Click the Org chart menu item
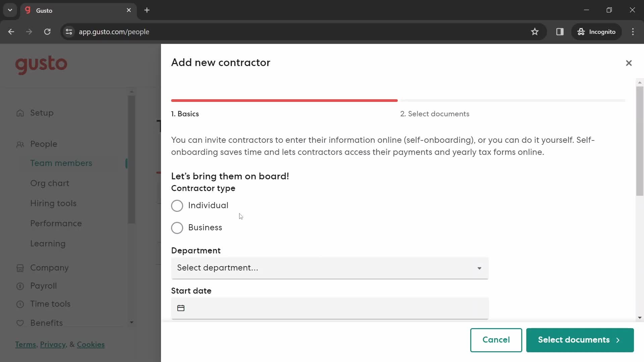This screenshot has width=644, height=362. coord(50,183)
